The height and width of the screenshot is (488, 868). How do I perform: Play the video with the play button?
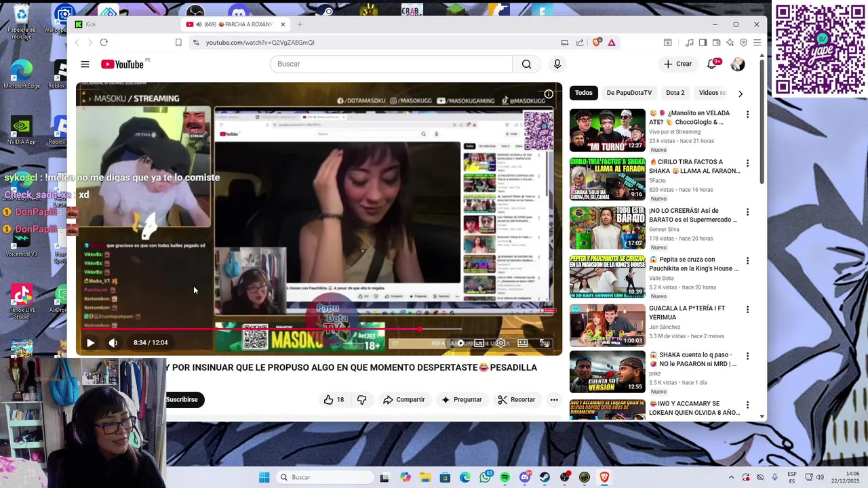[x=90, y=343]
